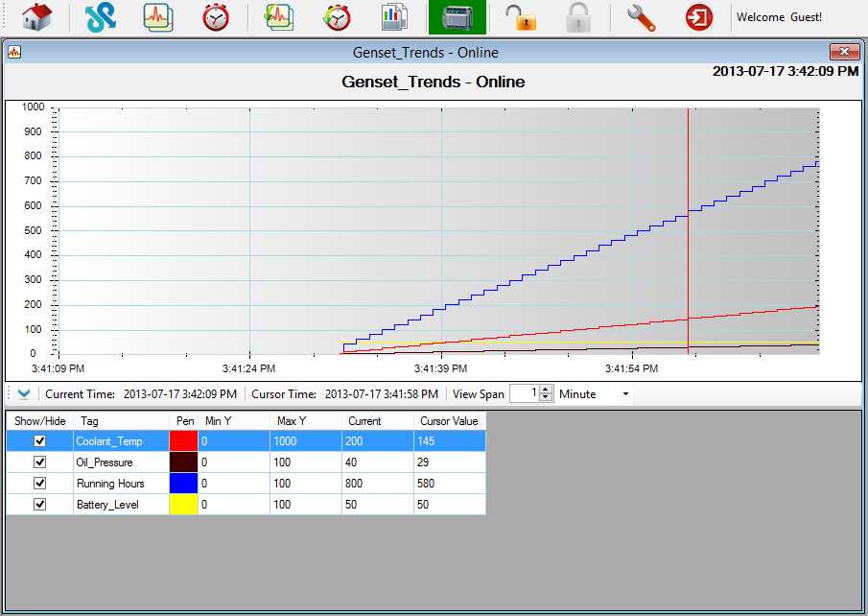Open the historical trend icon with green arrow
Viewport: 868px width, 616px height.
pos(279,17)
